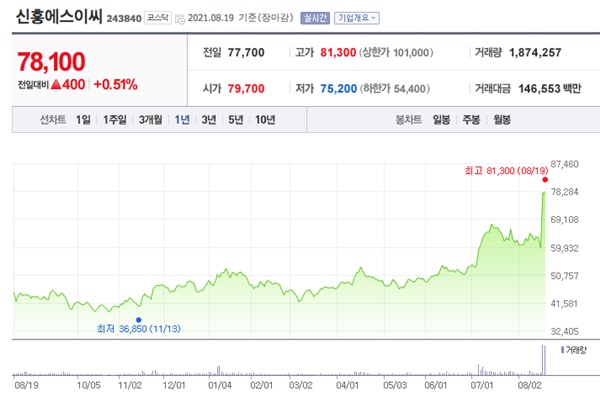The width and height of the screenshot is (600, 396).
Task: Switch to the 3개월 line chart
Action: (150, 120)
